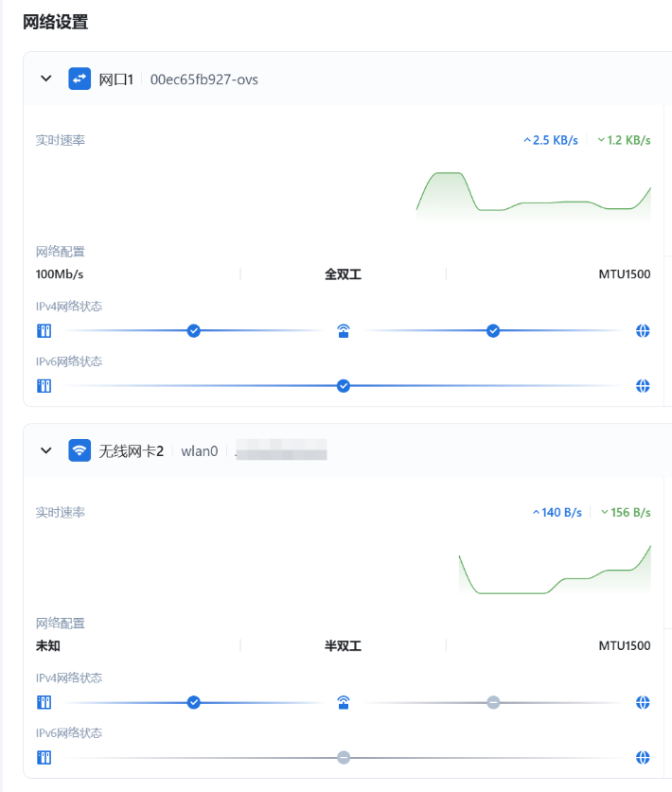The image size is (672, 792).
Task: Click the 半双工 duplex mode value
Action: (343, 645)
